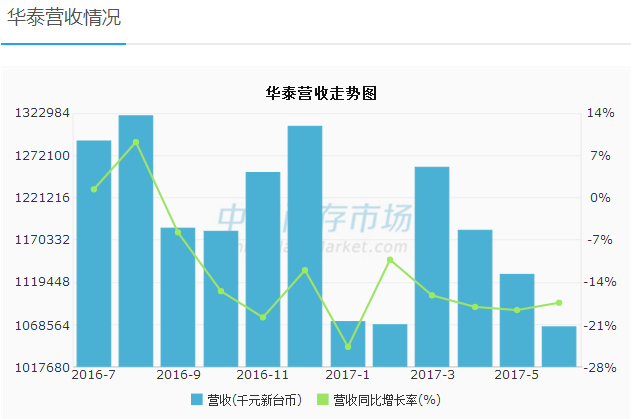Screen dimensions: 631x419
Task: Select the 2016-9 revenue bar
Action: [178, 297]
